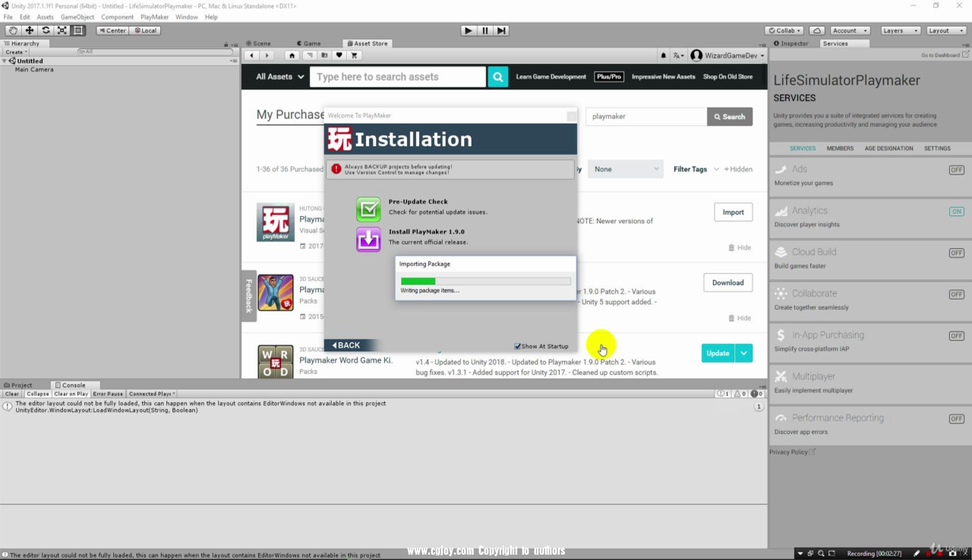
Task: Open the Layout dropdown
Action: click(x=945, y=30)
